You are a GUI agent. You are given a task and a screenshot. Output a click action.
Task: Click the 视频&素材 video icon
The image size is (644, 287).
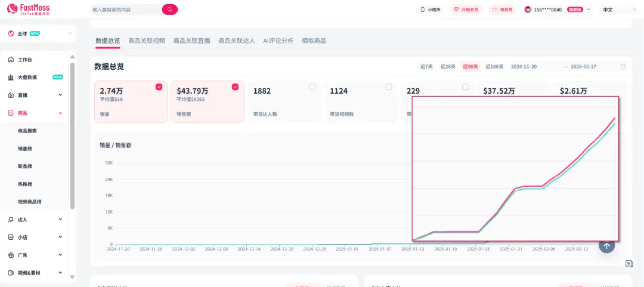(x=11, y=273)
